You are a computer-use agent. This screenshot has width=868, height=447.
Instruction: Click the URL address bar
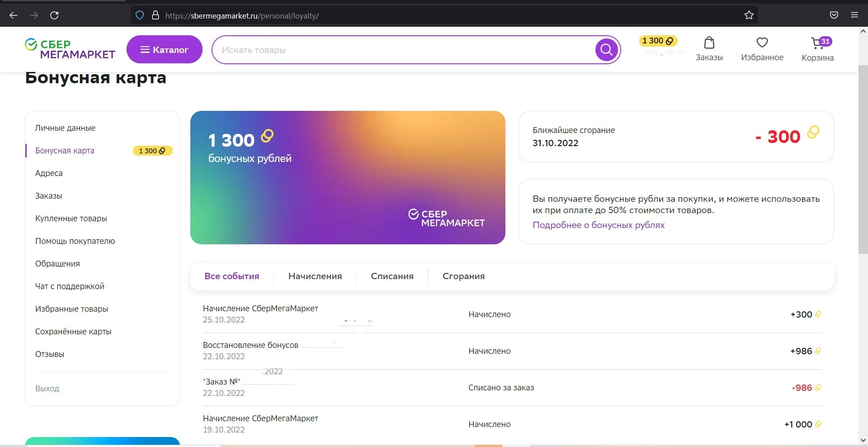click(444, 15)
